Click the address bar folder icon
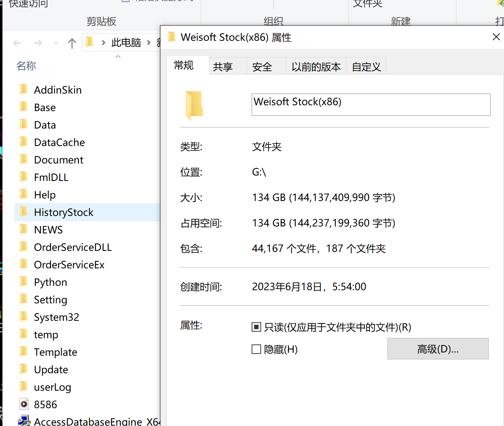The width and height of the screenshot is (504, 426). (x=90, y=43)
